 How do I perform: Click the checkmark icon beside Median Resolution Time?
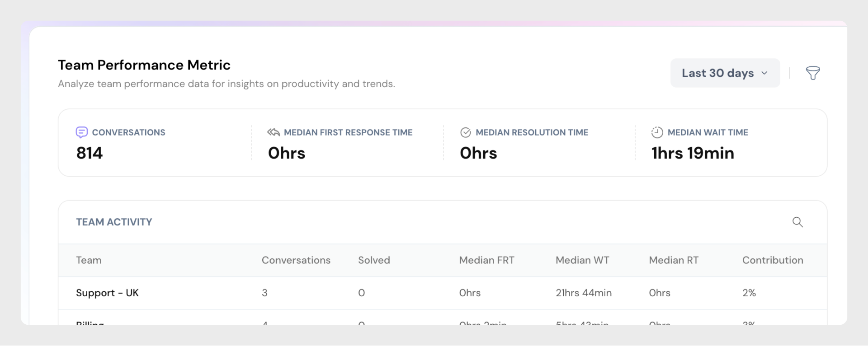click(x=465, y=132)
